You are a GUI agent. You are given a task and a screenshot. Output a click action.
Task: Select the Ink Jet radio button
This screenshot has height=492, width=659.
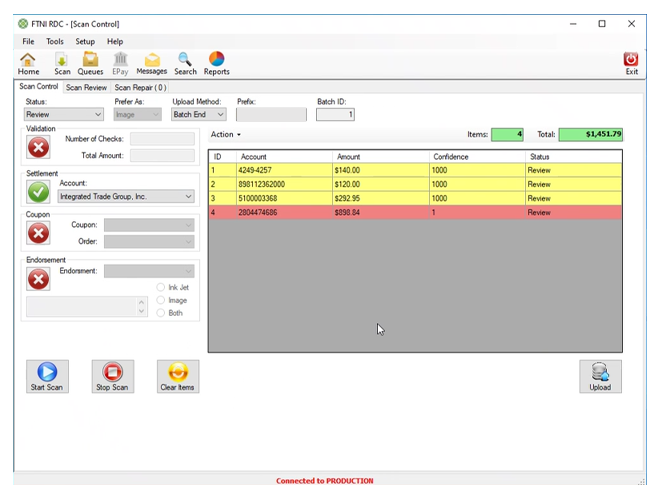[x=161, y=287]
